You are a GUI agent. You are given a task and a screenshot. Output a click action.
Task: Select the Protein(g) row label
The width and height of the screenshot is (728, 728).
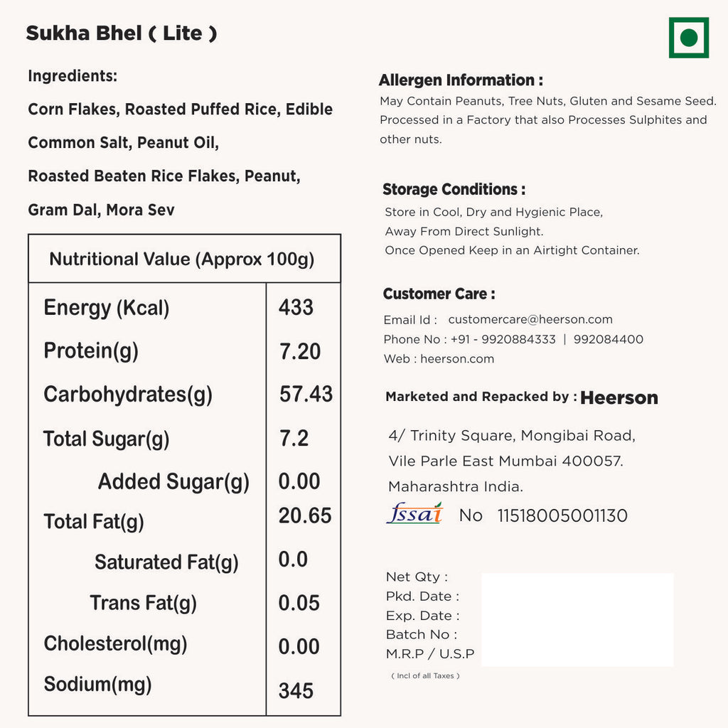[x=91, y=350]
